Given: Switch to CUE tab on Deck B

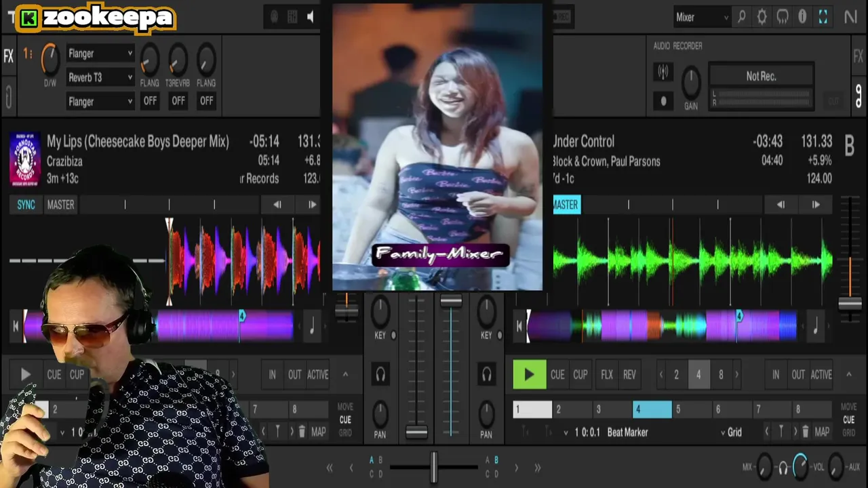Looking at the screenshot, I should point(849,420).
